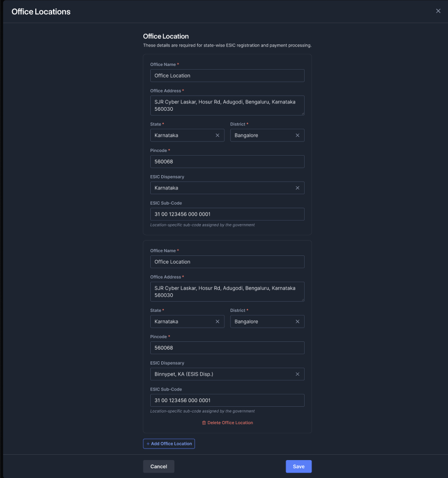Open the first District dropdown showing Bangalore
The height and width of the screenshot is (478, 448).
[262, 136]
